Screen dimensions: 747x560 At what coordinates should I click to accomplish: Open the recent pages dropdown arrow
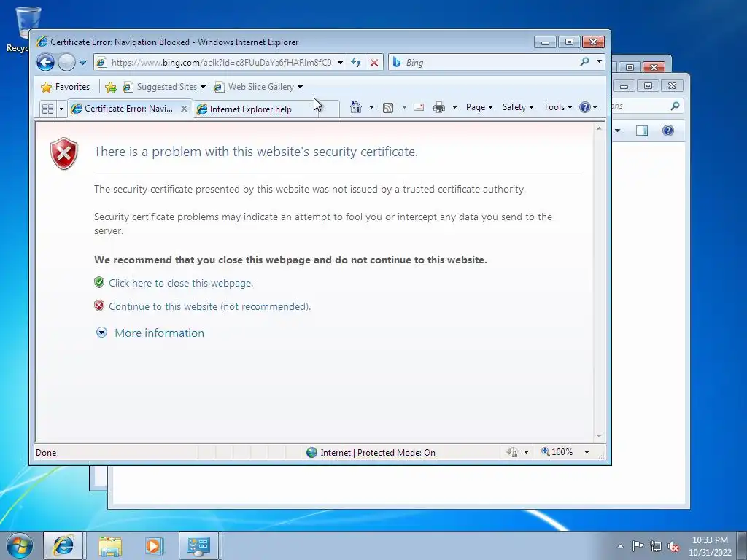point(82,63)
